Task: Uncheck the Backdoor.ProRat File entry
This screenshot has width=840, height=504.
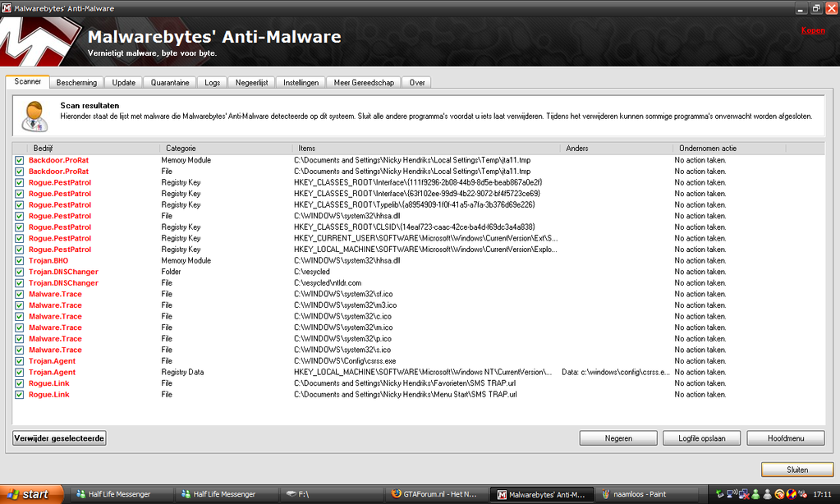Action: [x=19, y=172]
